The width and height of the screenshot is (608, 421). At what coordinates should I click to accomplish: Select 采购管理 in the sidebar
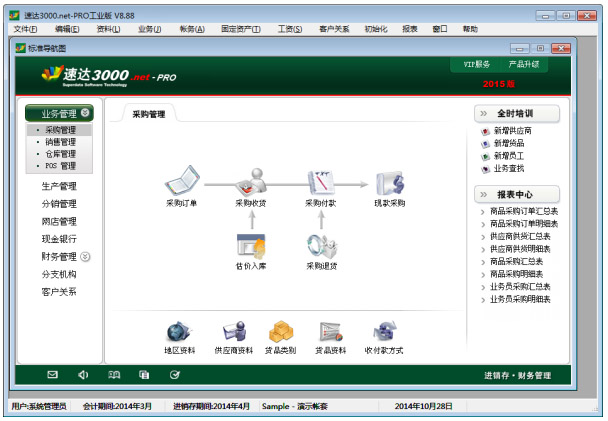point(59,130)
